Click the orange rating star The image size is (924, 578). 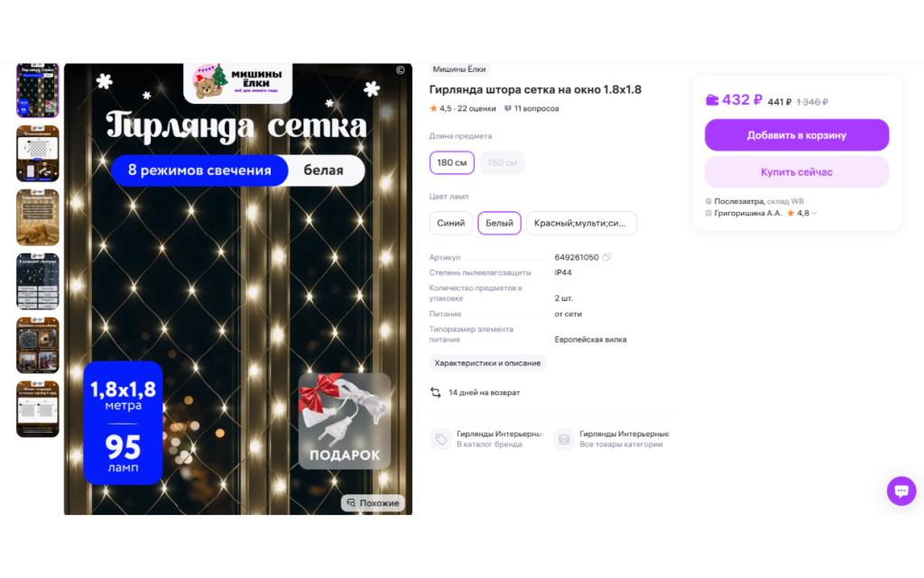click(x=433, y=108)
